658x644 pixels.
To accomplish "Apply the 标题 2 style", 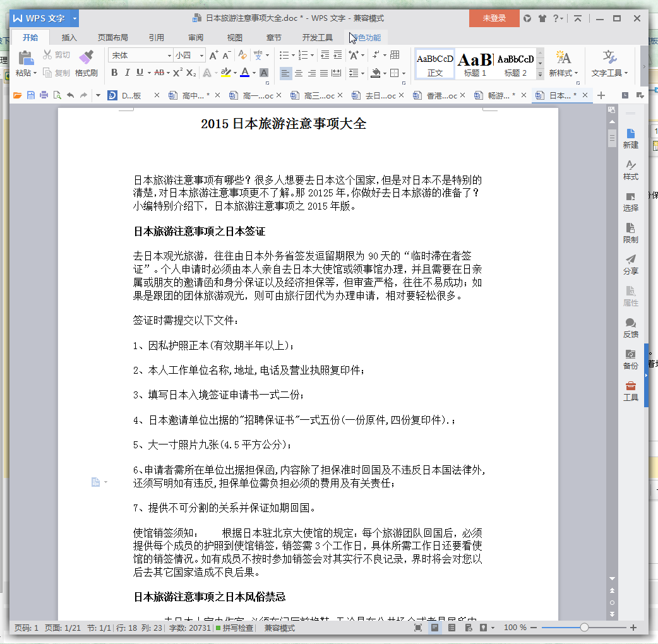I will point(515,64).
